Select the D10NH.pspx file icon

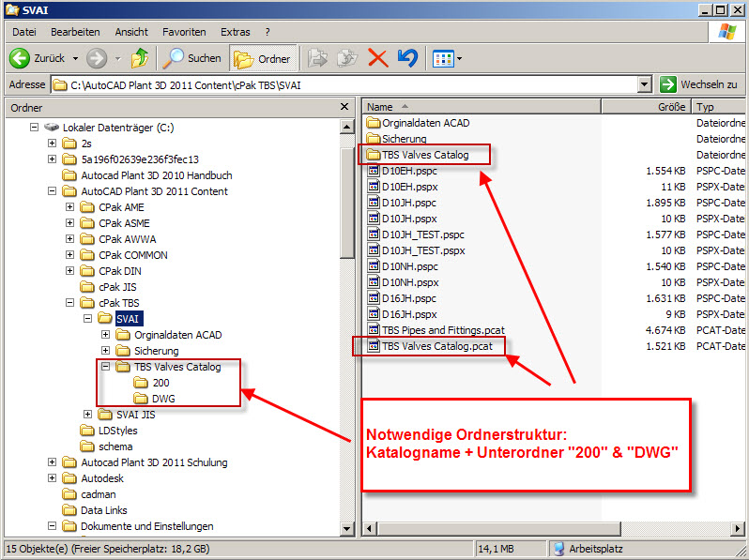tap(373, 282)
